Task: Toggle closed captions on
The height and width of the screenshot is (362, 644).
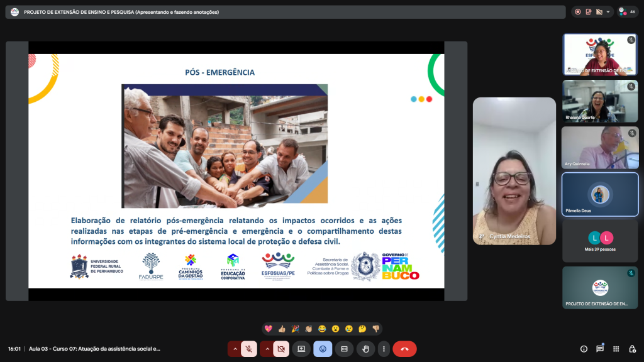Action: point(344,349)
